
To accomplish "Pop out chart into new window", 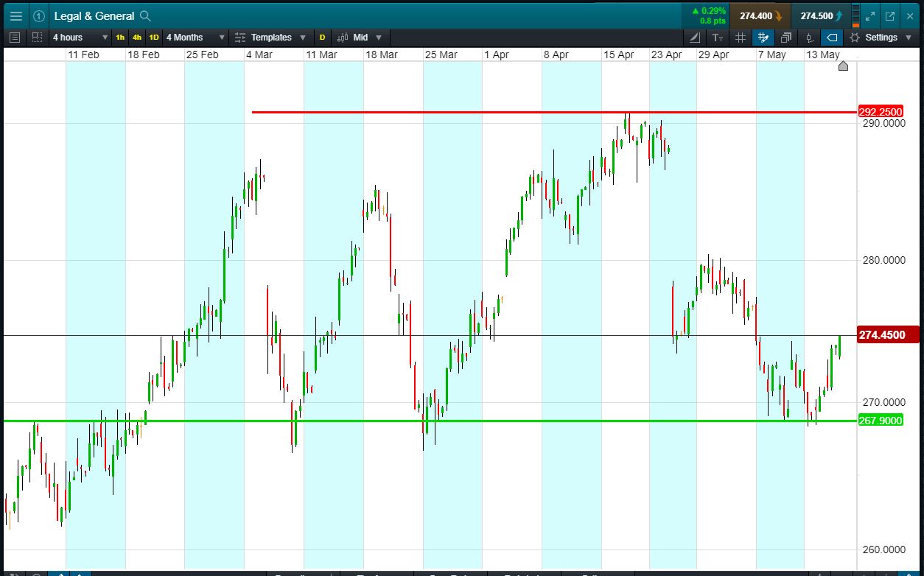I will tap(890, 15).
